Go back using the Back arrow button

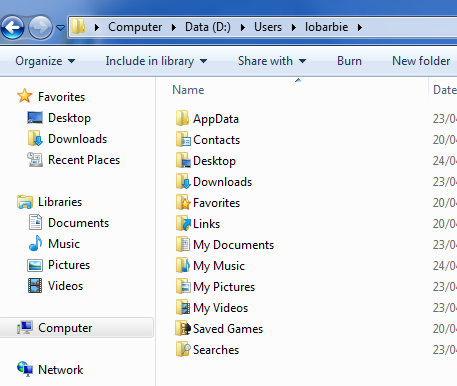point(13,27)
